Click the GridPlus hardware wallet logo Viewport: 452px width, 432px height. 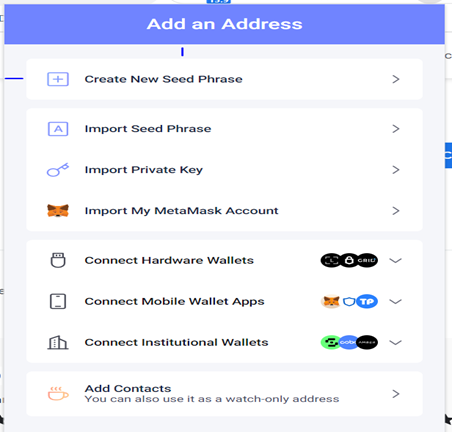coord(367,260)
